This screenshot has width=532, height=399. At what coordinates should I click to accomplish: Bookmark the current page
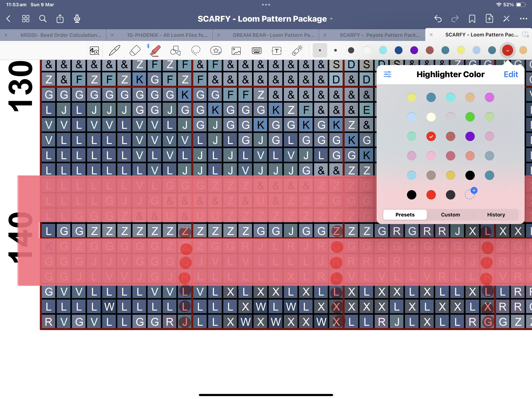click(472, 19)
